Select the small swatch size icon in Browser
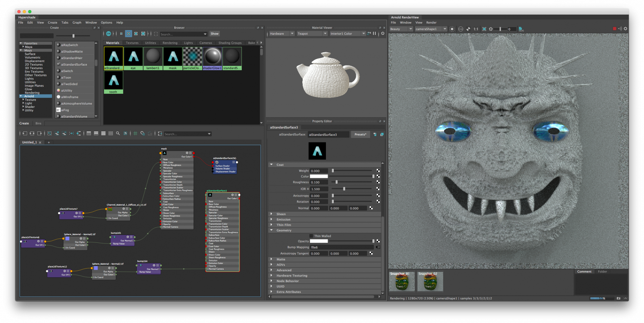The width and height of the screenshot is (644, 323). coord(121,34)
